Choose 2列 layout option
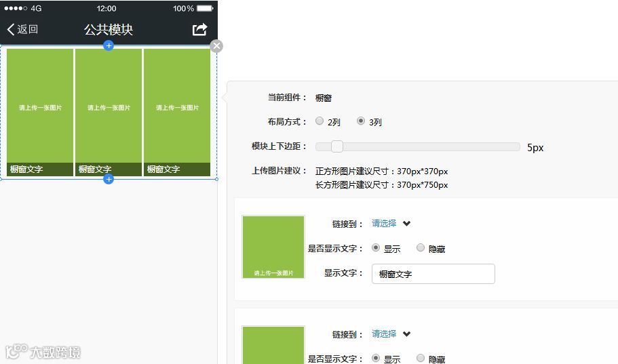The height and width of the screenshot is (364, 618). click(x=320, y=121)
